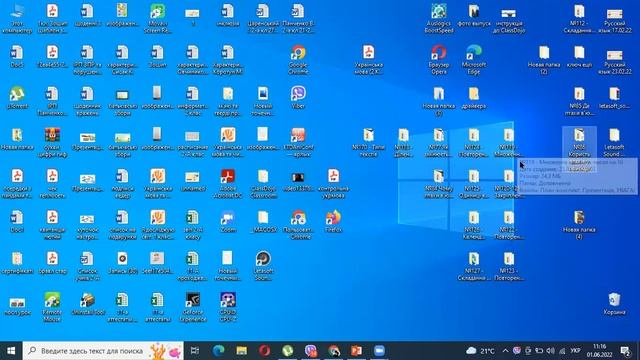Select the 'Новая папка (2)' folder
Image resolution: width=640 pixels, height=360 pixels.
[544, 60]
